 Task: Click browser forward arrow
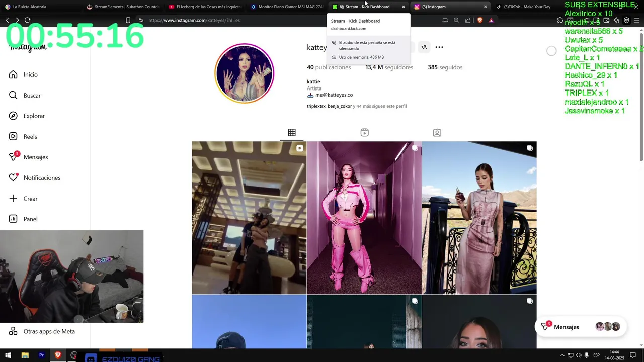tap(17, 20)
